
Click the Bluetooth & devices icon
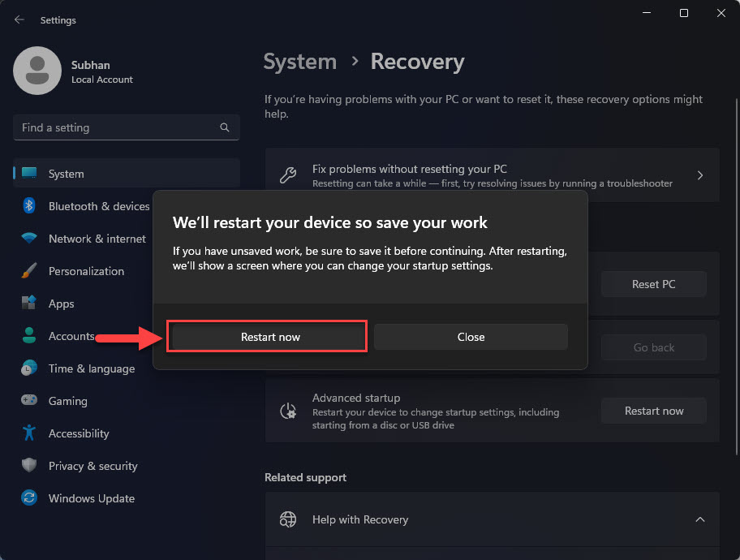(29, 206)
